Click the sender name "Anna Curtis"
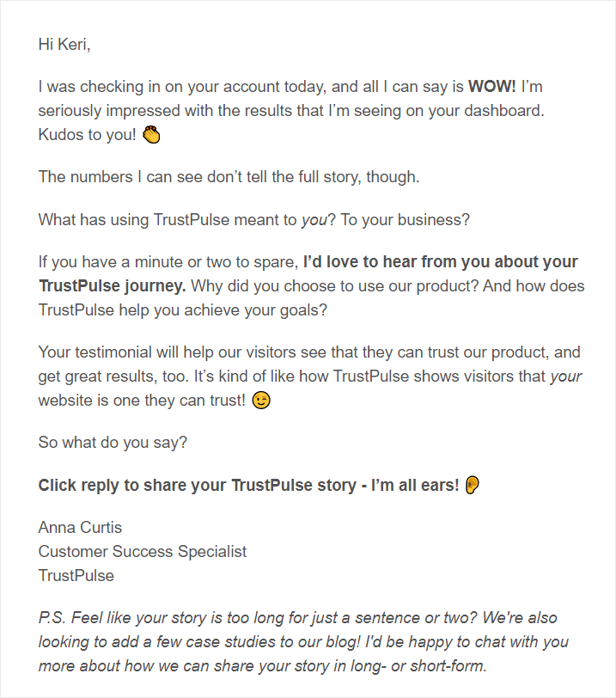The image size is (616, 698). coord(80,527)
